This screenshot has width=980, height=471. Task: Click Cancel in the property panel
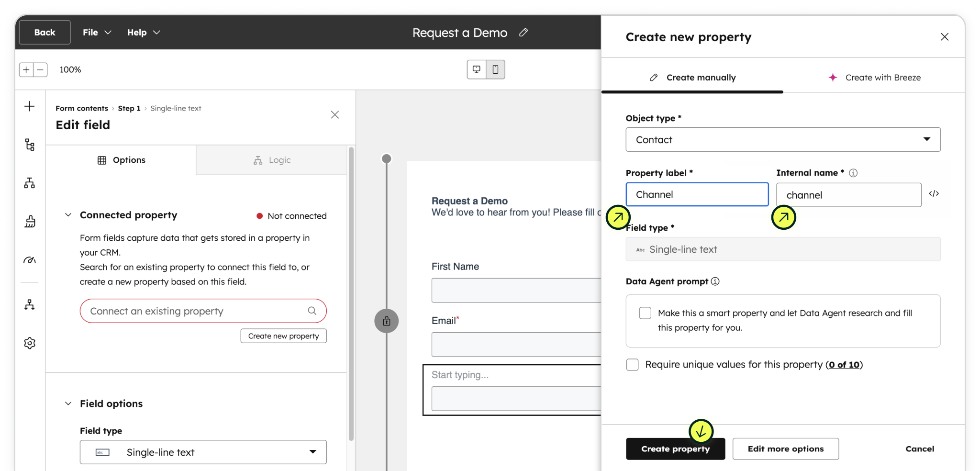[x=920, y=449]
